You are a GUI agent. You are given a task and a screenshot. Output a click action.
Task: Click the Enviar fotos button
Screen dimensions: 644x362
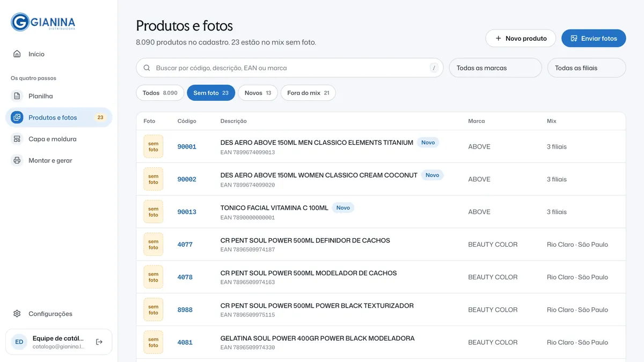point(594,38)
